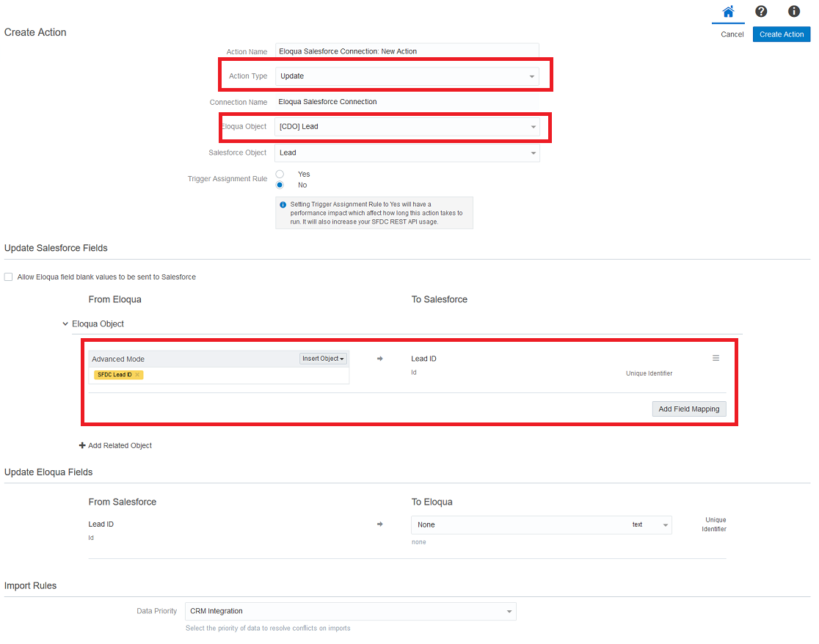Click the Create Action button
819x644 pixels.
click(x=781, y=34)
